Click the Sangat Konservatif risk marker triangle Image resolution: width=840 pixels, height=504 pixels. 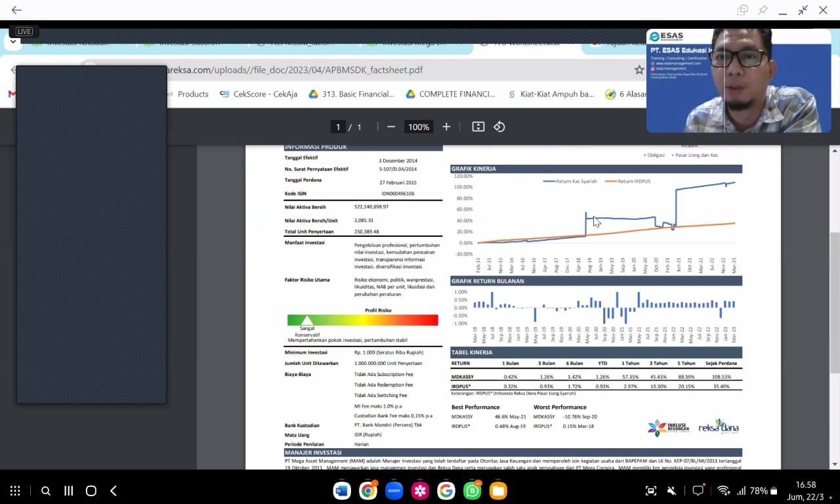pyautogui.click(x=306, y=320)
